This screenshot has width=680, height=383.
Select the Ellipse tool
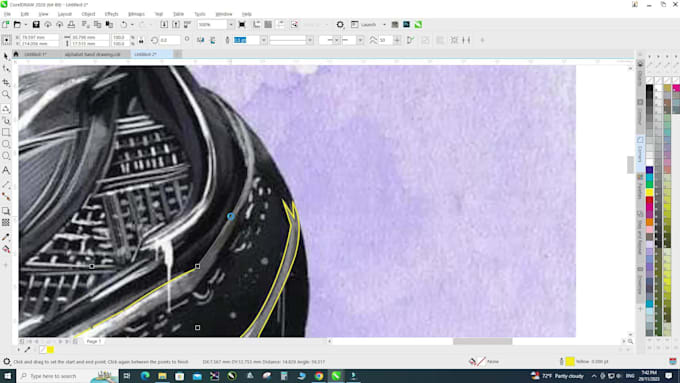point(6,144)
